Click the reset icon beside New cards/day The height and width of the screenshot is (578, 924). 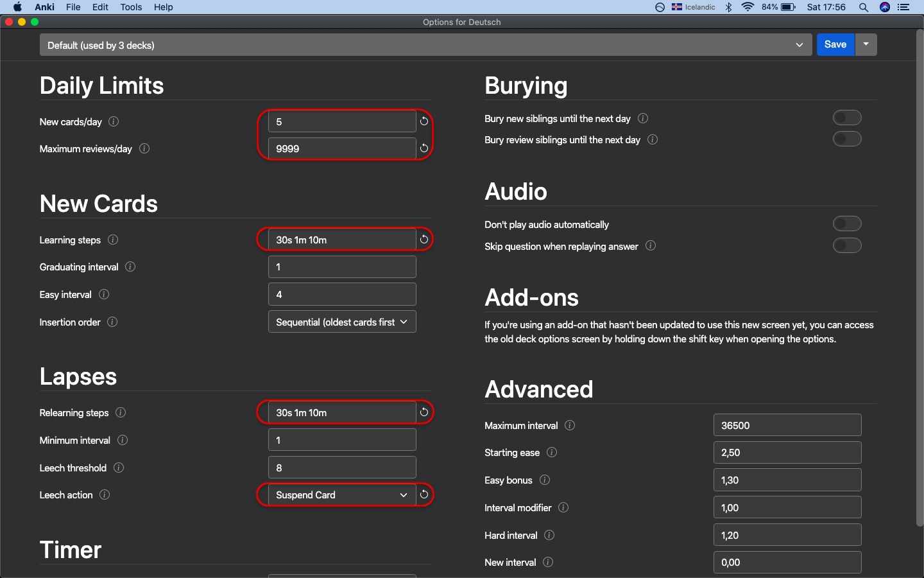point(424,121)
